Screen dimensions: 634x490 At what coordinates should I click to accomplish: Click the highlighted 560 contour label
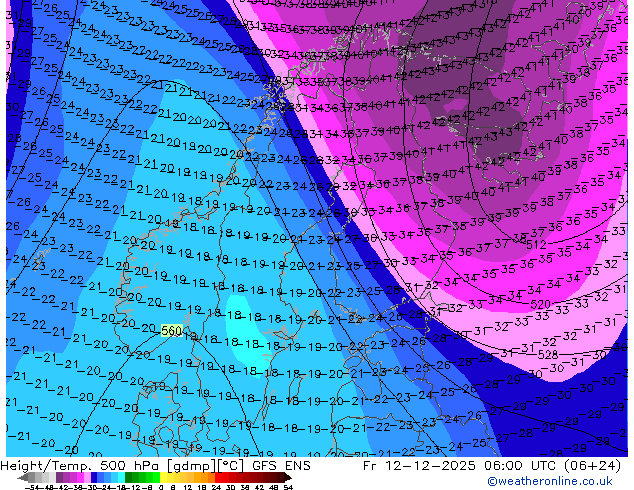click(x=172, y=331)
